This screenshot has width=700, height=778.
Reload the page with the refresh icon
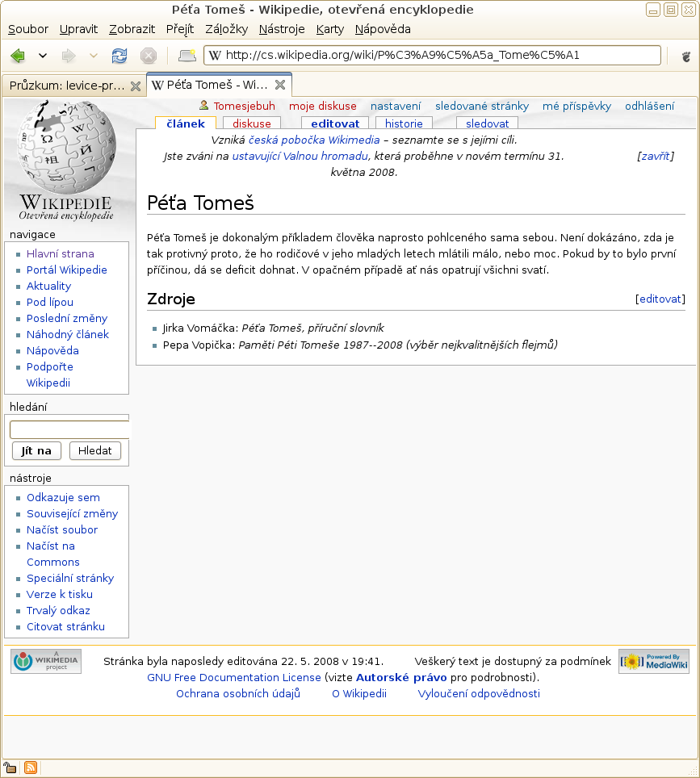(119, 56)
